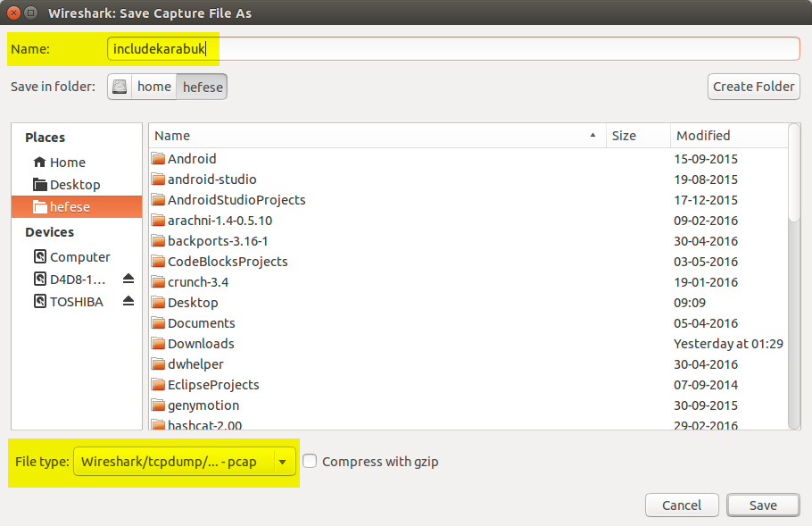Click the root disk icon in path bar

(120, 87)
